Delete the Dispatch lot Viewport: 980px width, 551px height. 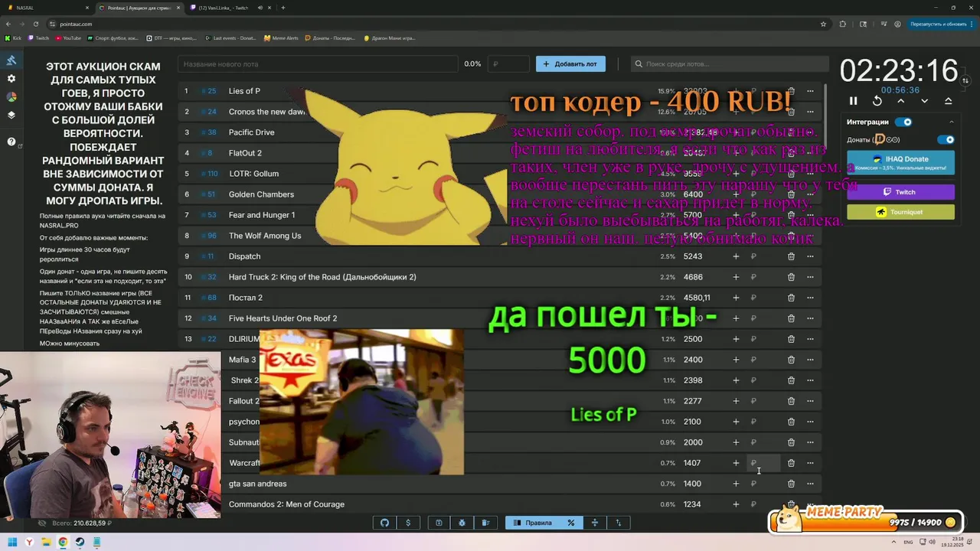click(791, 256)
